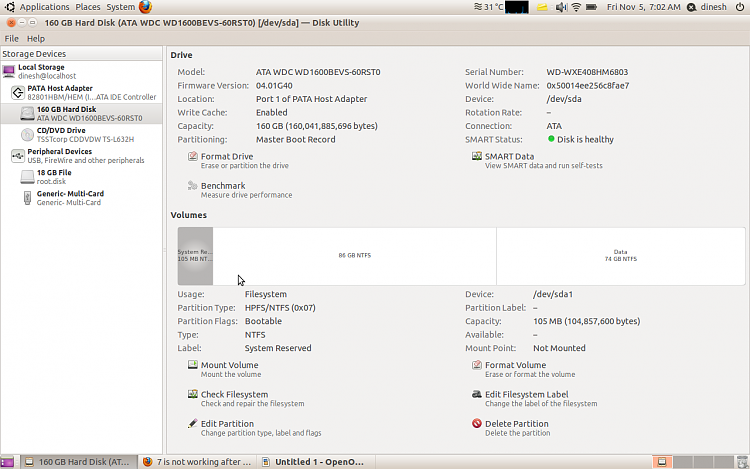The width and height of the screenshot is (750, 469).
Task: Click the 160 GB hard disk icon
Action: tap(27, 114)
